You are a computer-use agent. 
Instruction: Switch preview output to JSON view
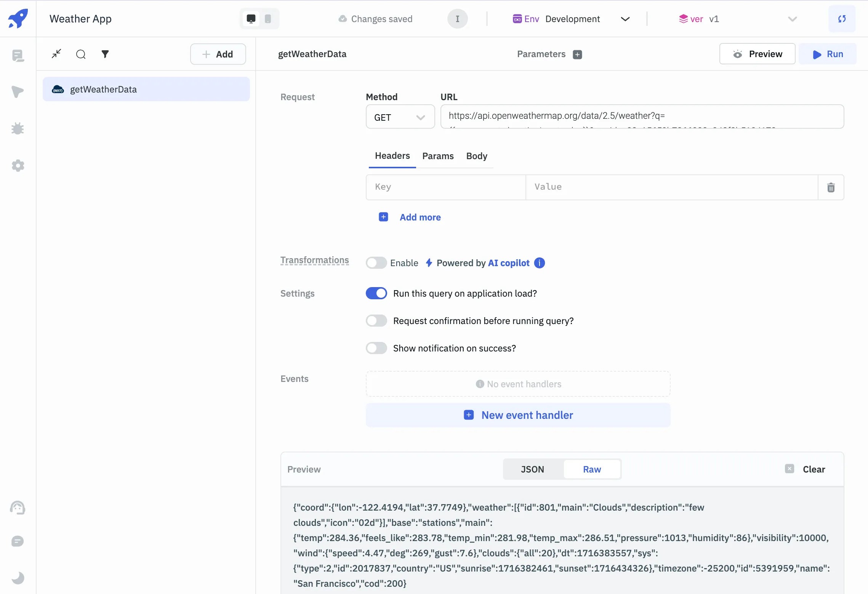click(x=532, y=469)
